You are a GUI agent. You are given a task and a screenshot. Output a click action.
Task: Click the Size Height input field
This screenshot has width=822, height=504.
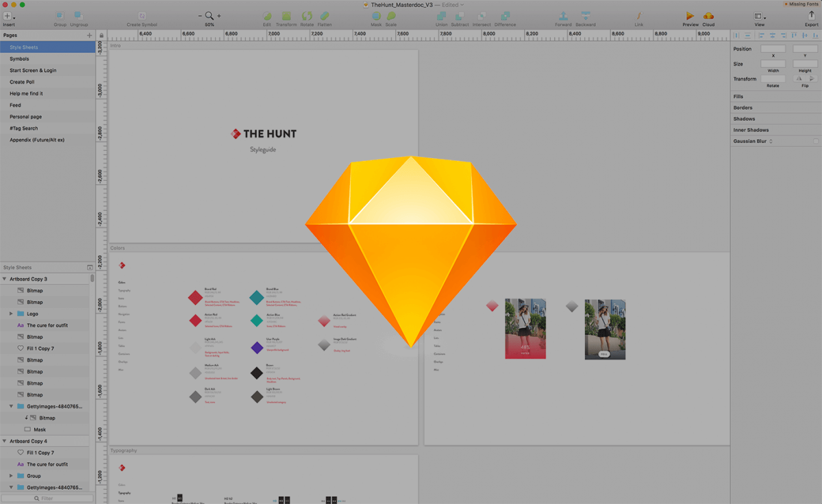805,64
